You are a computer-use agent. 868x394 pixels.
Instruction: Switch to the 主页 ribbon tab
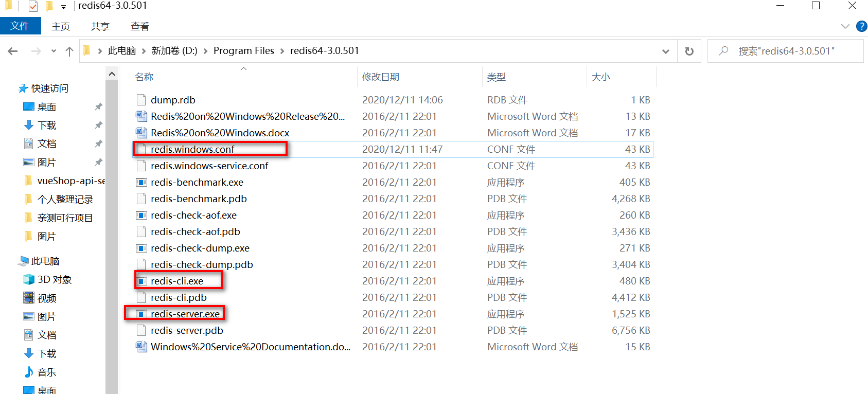(x=61, y=26)
